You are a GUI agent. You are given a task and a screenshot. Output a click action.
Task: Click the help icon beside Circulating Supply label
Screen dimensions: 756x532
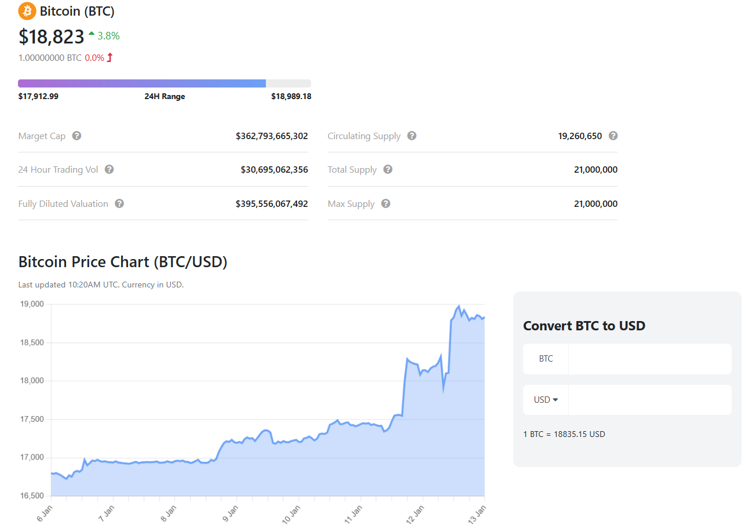tap(411, 136)
